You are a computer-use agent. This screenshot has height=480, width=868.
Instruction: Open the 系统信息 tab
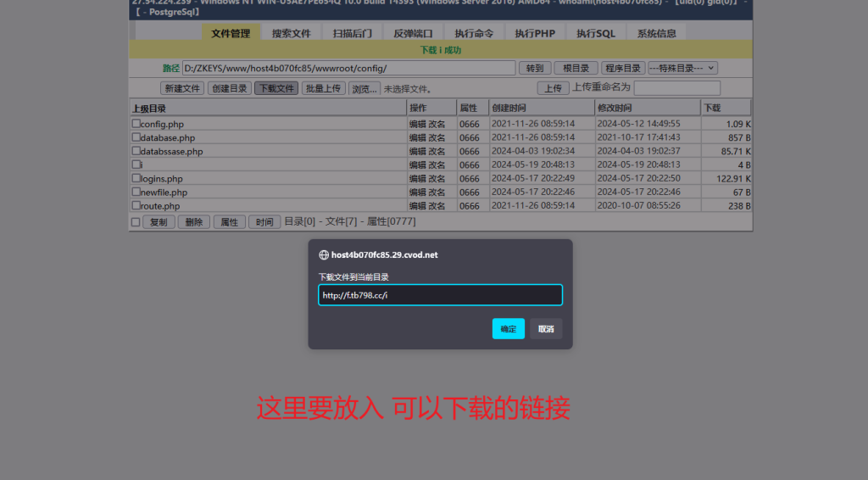pyautogui.click(x=656, y=33)
